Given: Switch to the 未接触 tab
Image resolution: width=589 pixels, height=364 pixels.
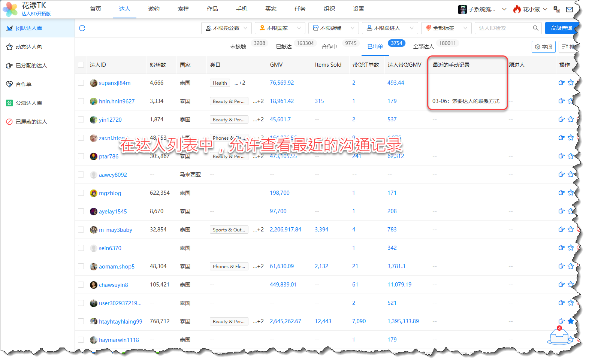Looking at the screenshot, I should click(x=238, y=46).
